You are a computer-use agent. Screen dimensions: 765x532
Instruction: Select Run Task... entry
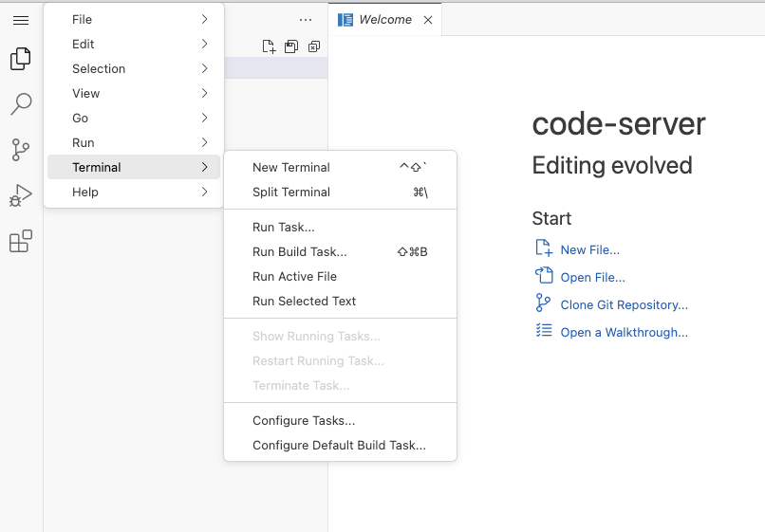pos(340,228)
